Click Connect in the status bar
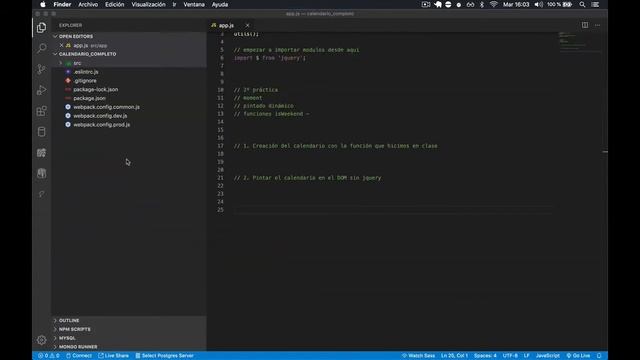 pos(79,356)
